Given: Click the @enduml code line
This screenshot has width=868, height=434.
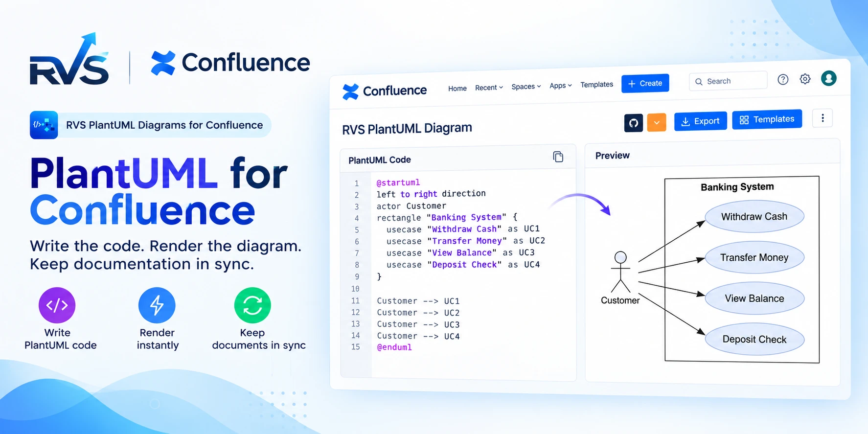Looking at the screenshot, I should [x=394, y=347].
